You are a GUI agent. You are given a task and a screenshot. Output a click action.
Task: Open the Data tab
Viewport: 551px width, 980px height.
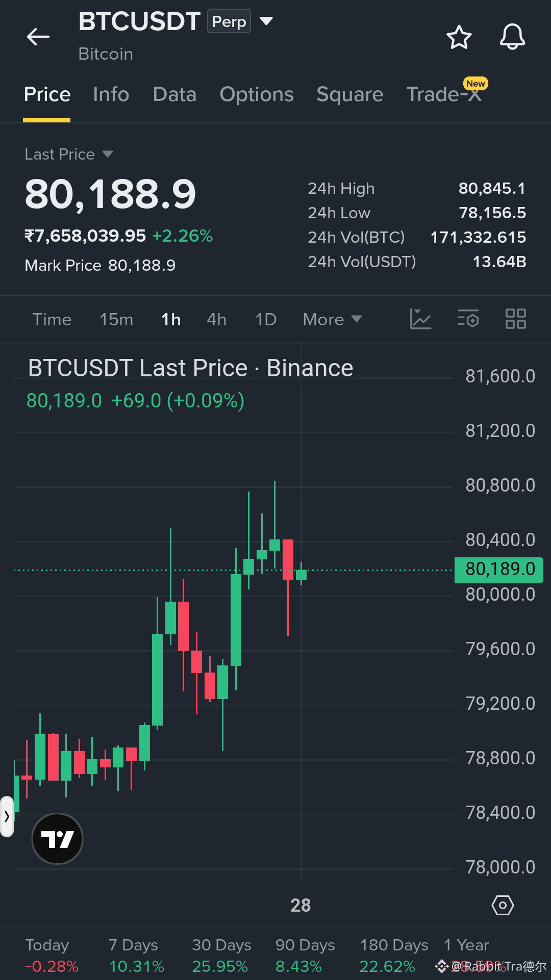[x=174, y=94]
